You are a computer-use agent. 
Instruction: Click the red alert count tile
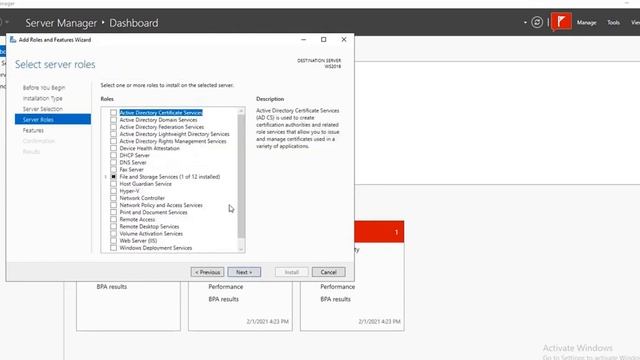(379, 232)
